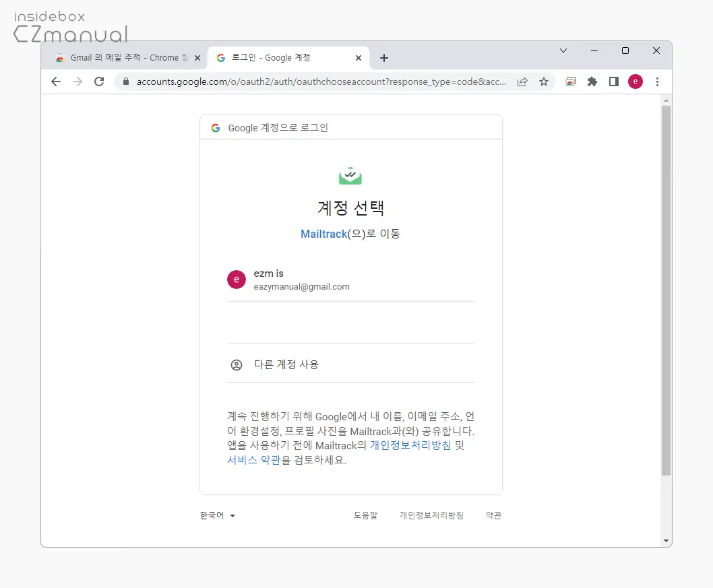Select the 로그인 - Google 계정 tab
This screenshot has width=713, height=588.
(x=288, y=58)
